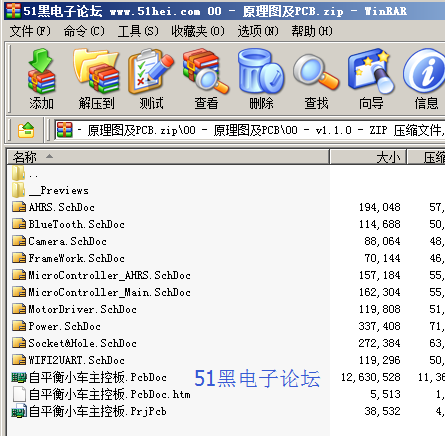The image size is (445, 436).
Task: Open the 选项(N) menu
Action: 258,31
